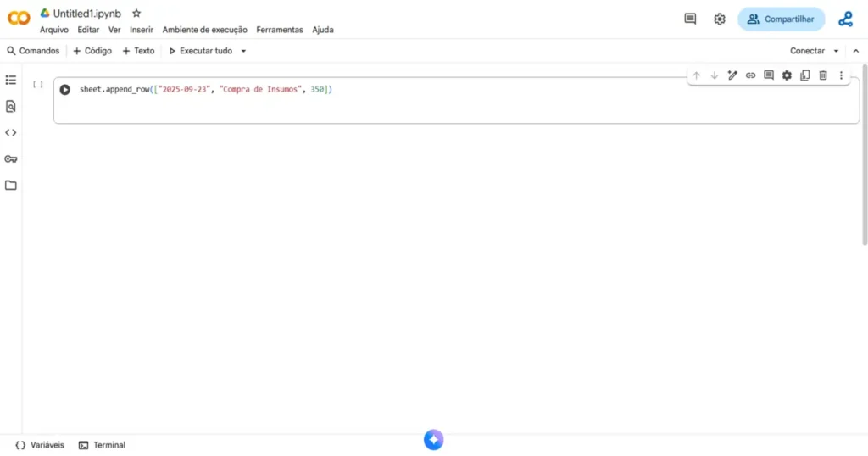Open the Editar menu
868x456 pixels.
88,30
